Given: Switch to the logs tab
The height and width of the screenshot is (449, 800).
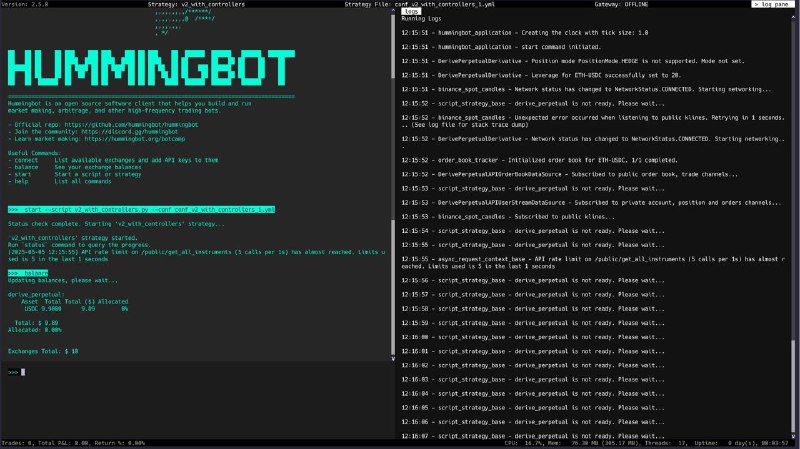Looking at the screenshot, I should pyautogui.click(x=411, y=12).
